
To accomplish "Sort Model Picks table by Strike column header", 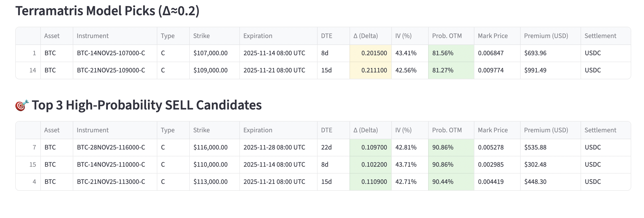I will click(202, 36).
